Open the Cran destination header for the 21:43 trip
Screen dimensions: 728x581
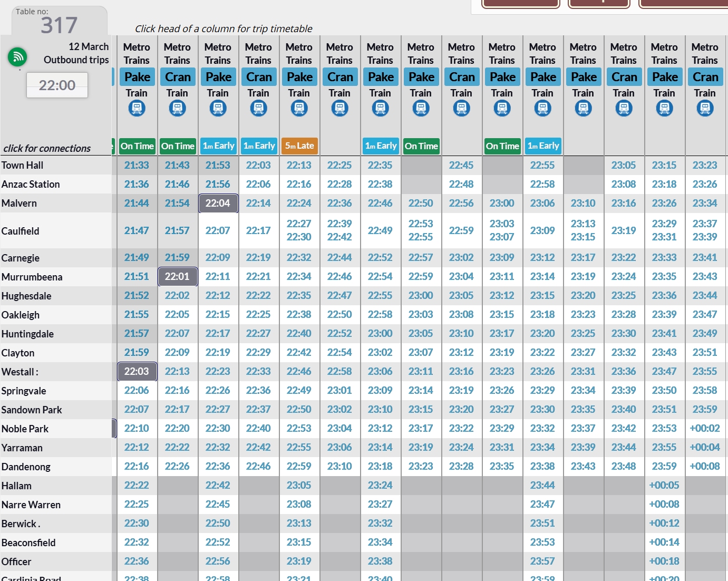point(178,77)
